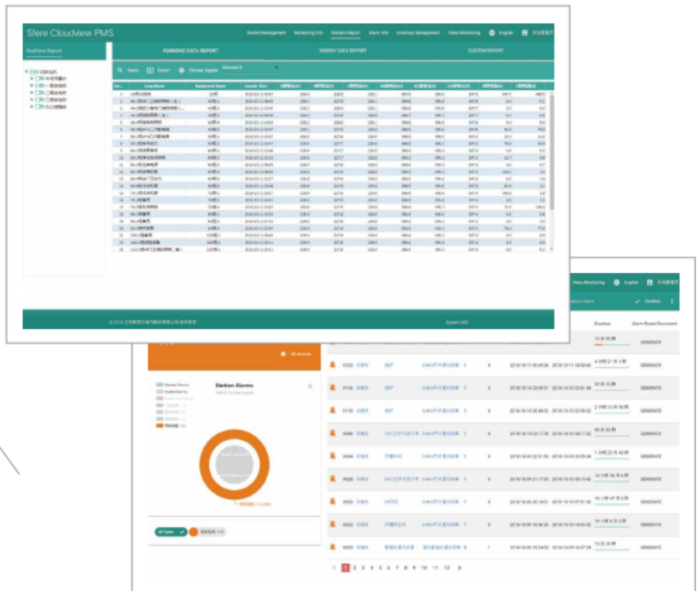Go to the next page with right arrow
Screen dimensions: 700x591
(x=459, y=568)
